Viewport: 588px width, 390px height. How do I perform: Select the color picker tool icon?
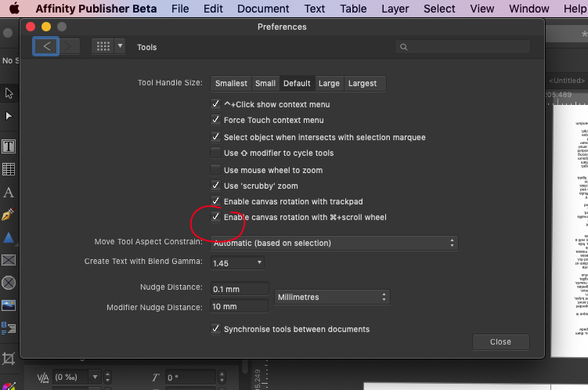coord(9,385)
